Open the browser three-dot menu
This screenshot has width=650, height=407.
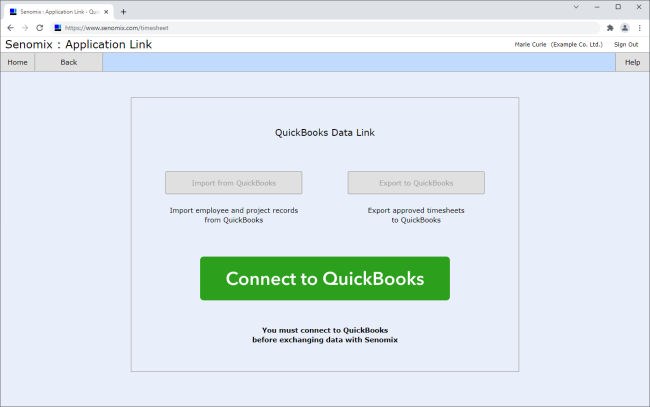[640, 28]
